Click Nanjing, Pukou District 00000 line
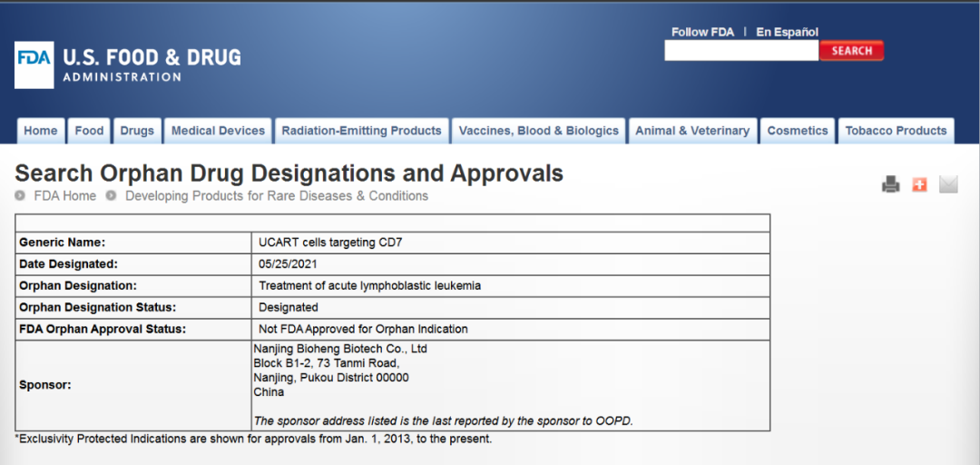Image resolution: width=980 pixels, height=465 pixels. pos(331,378)
